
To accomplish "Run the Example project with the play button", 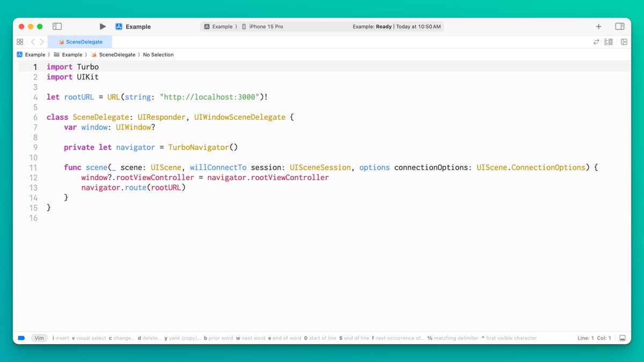I will coord(103,26).
